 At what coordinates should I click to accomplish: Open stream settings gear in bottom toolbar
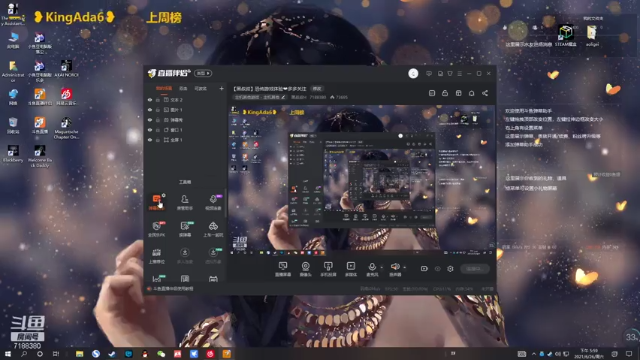click(450, 269)
